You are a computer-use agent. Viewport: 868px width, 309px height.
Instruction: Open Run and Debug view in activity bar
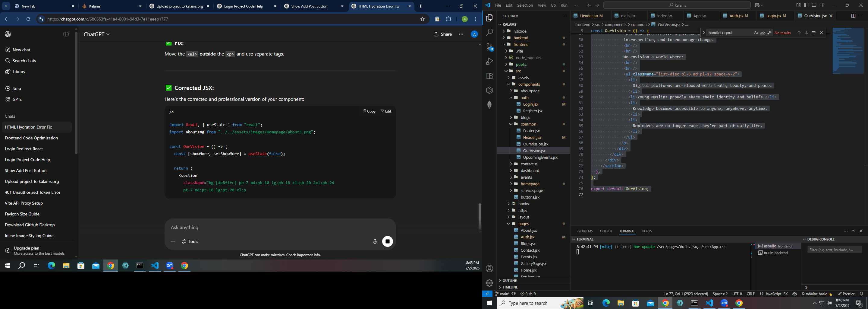(x=489, y=61)
